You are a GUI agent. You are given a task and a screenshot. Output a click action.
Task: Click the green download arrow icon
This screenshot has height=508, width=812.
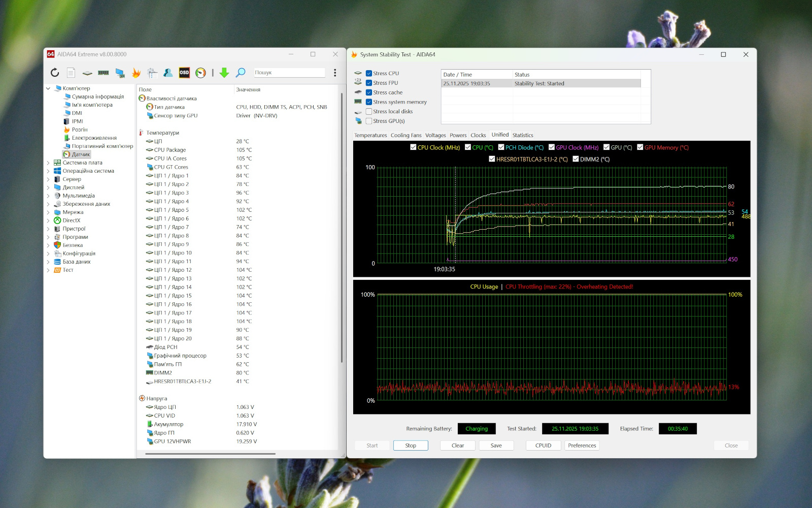coord(224,73)
